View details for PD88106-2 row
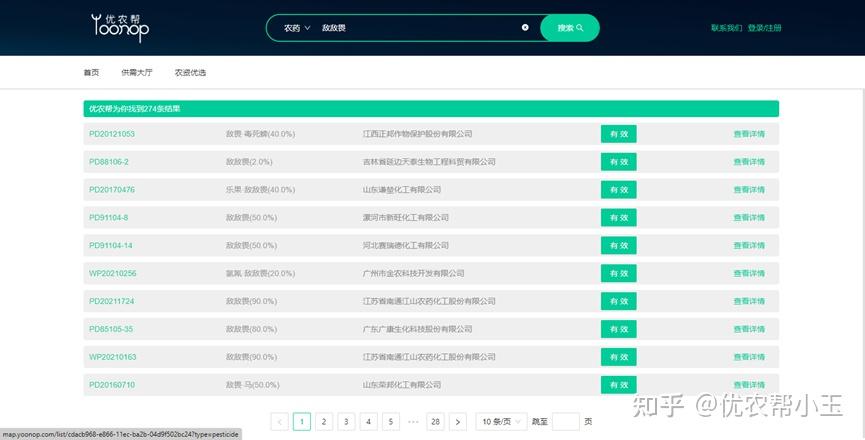Viewport: 865px width, 440px height. pyautogui.click(x=749, y=162)
